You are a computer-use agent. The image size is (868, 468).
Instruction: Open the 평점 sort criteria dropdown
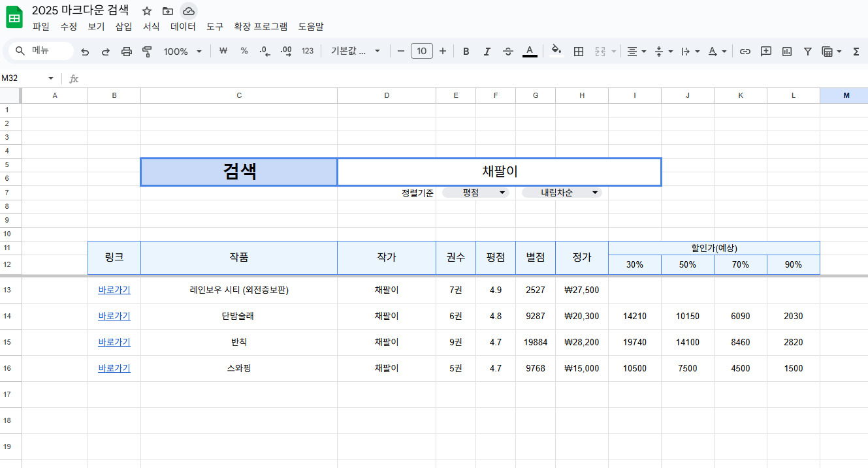point(475,193)
